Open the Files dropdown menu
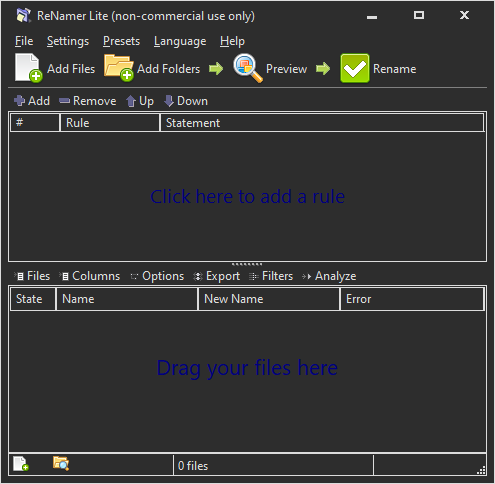Viewport: 495px width, 484px height. pyautogui.click(x=32, y=276)
